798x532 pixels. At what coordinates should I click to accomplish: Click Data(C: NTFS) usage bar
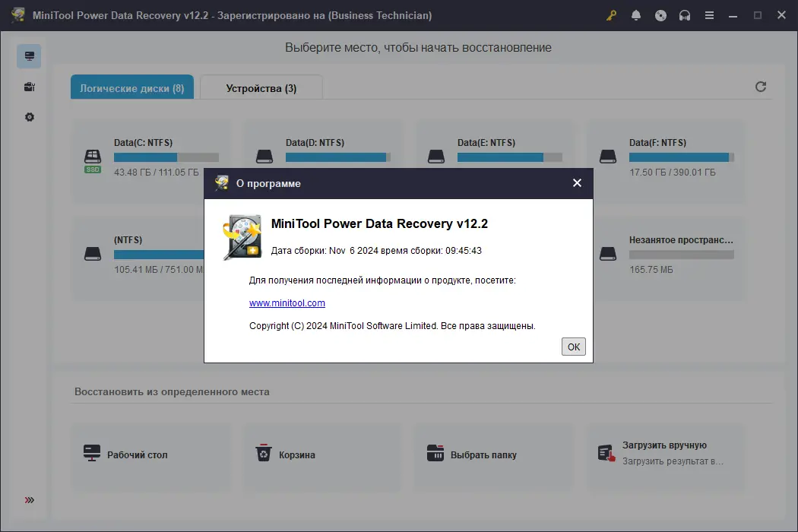pos(166,157)
